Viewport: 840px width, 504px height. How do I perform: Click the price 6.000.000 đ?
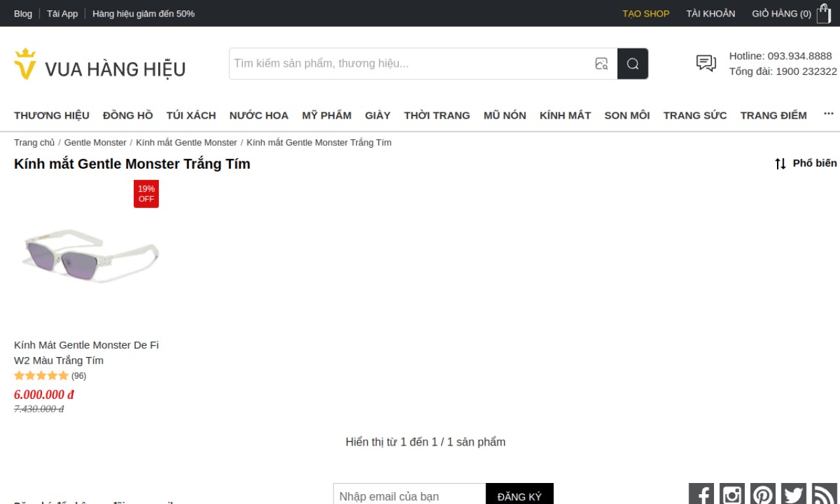(x=44, y=394)
